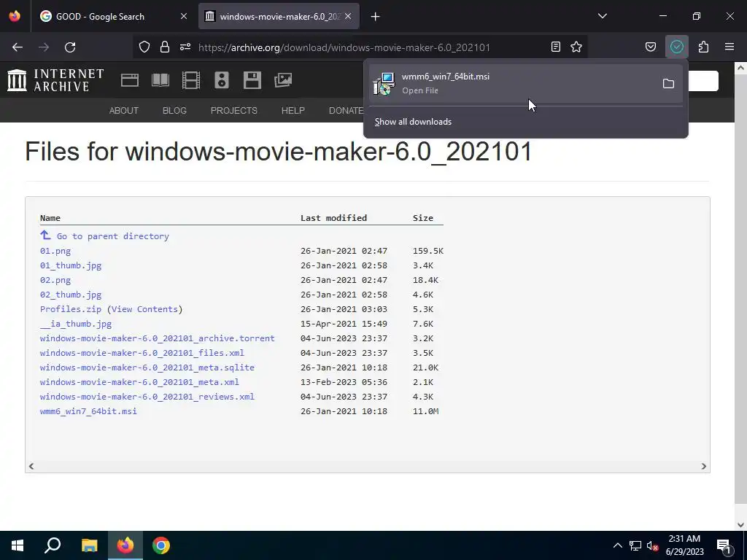Click the wmm6_win7_64bit.msi link in file list

(88, 411)
